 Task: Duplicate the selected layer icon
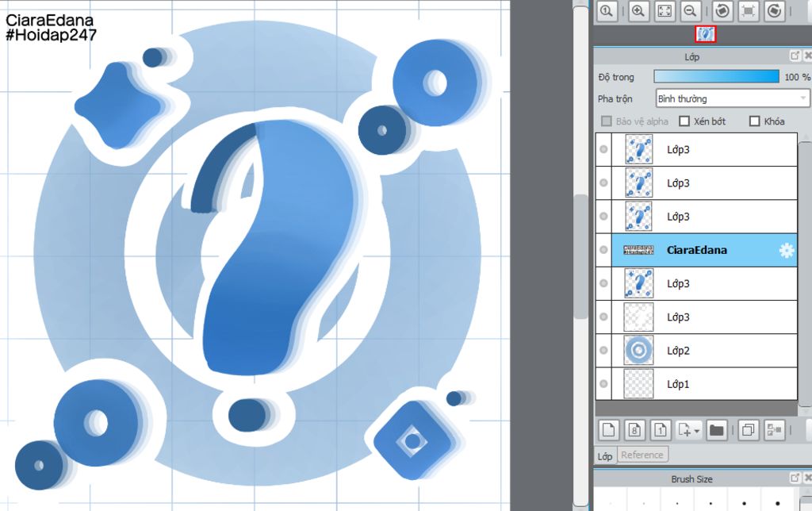(749, 429)
